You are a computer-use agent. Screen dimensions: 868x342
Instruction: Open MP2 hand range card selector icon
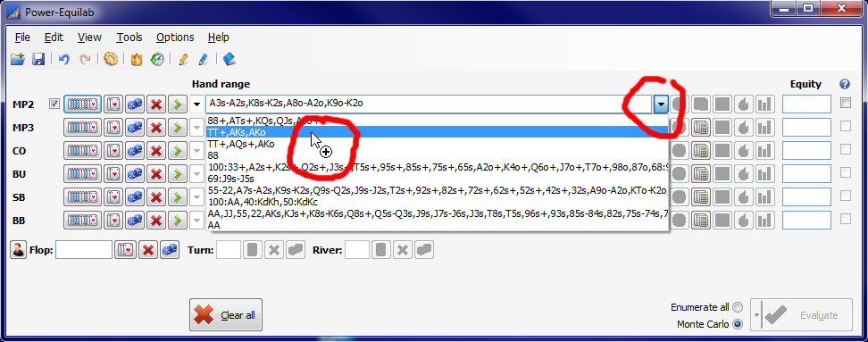pos(82,104)
